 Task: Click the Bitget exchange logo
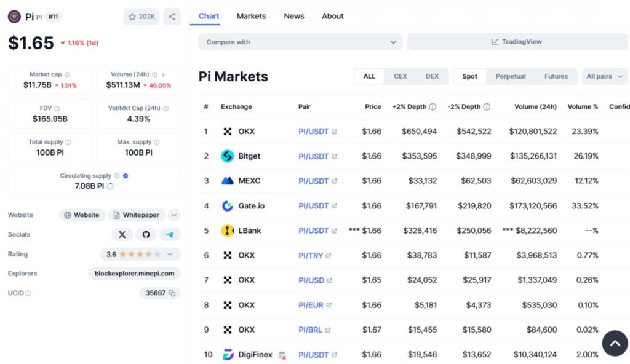click(228, 156)
